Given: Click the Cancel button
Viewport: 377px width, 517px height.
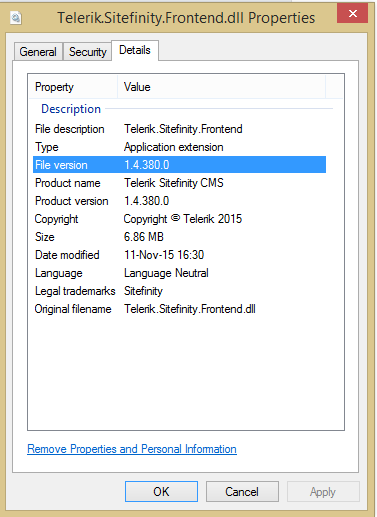Looking at the screenshot, I should pyautogui.click(x=242, y=491).
